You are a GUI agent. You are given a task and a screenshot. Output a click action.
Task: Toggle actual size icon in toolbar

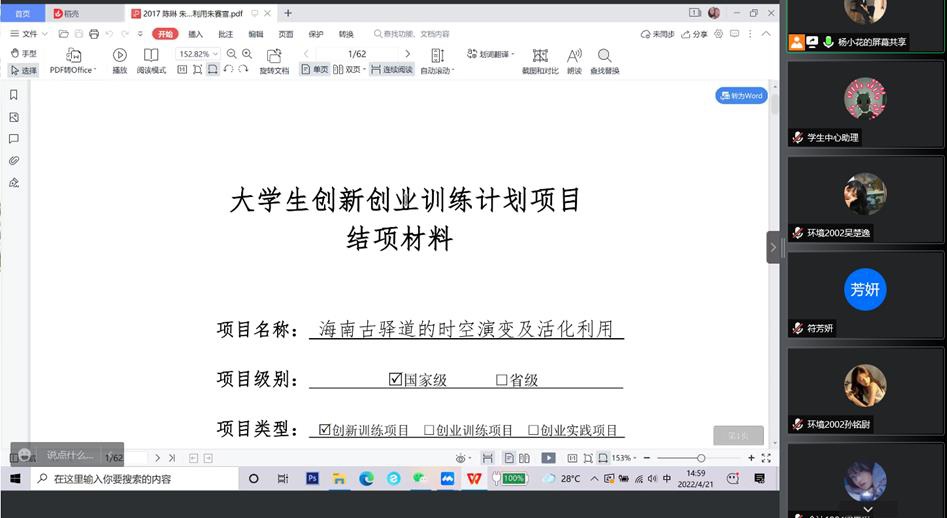click(x=182, y=69)
